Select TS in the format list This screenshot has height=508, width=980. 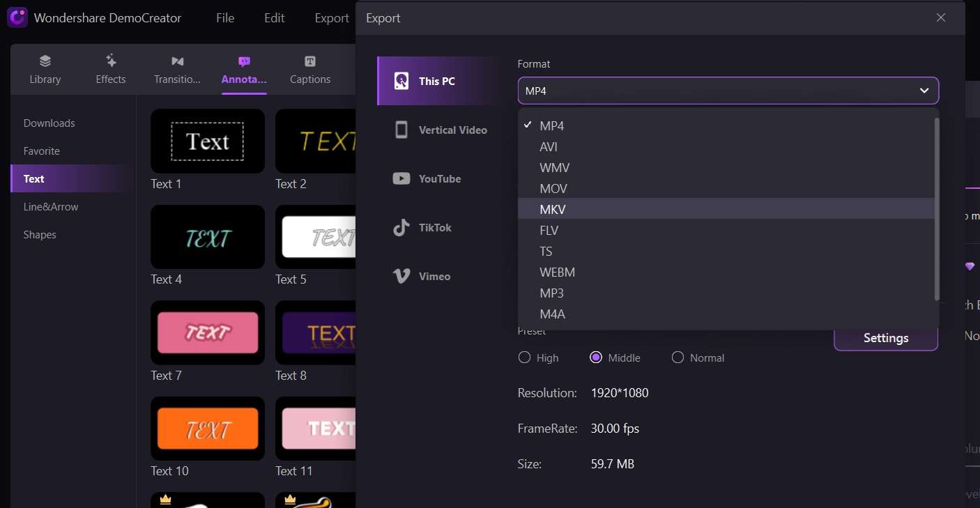point(726,252)
